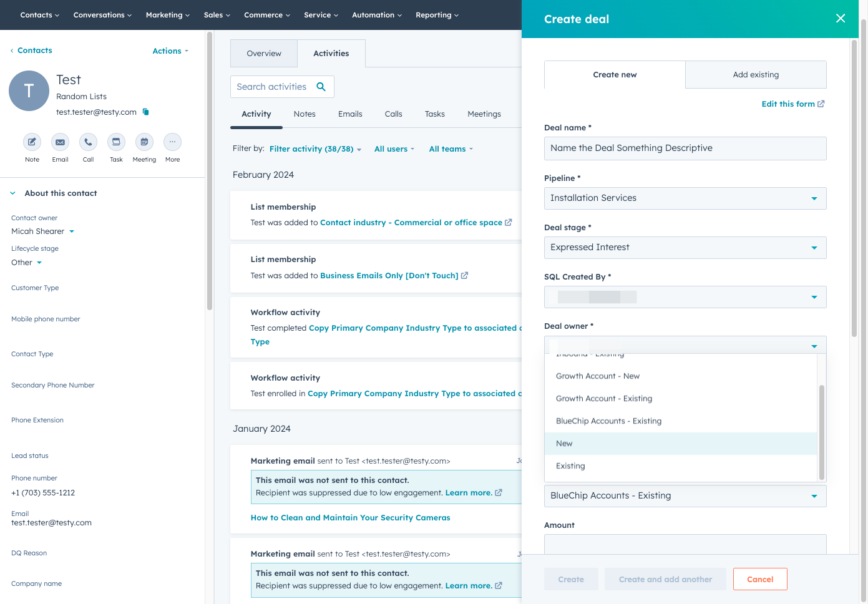868x604 pixels.
Task: Open the More actions ellipsis icon
Action: (172, 142)
